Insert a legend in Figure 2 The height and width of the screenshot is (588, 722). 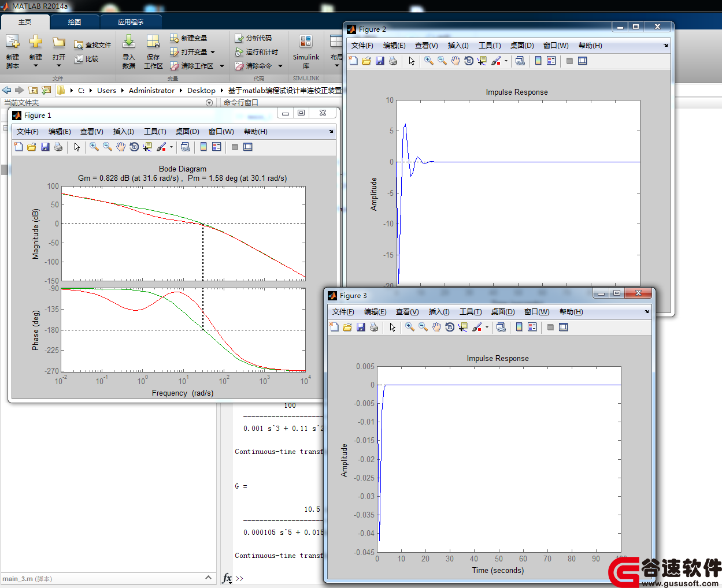click(x=551, y=61)
